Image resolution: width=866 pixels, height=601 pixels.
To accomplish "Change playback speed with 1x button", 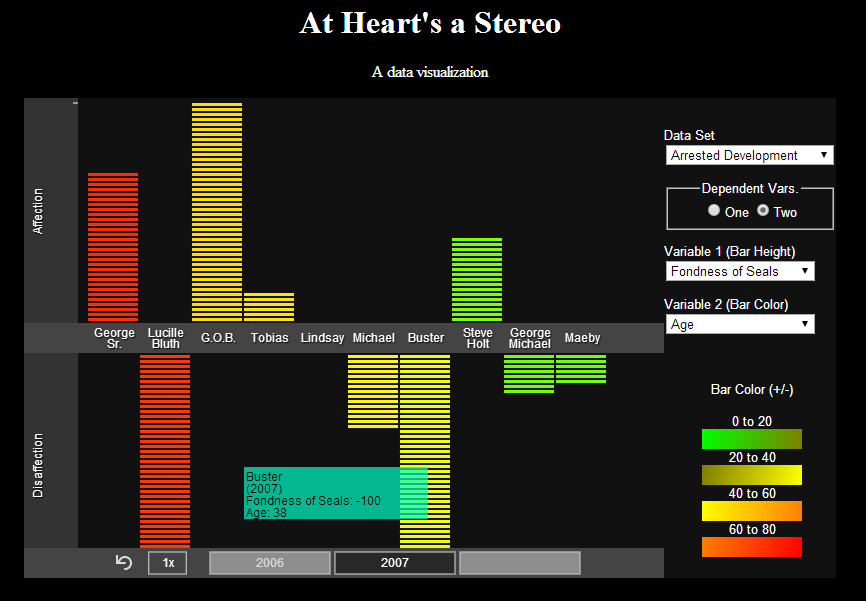I will (x=167, y=563).
